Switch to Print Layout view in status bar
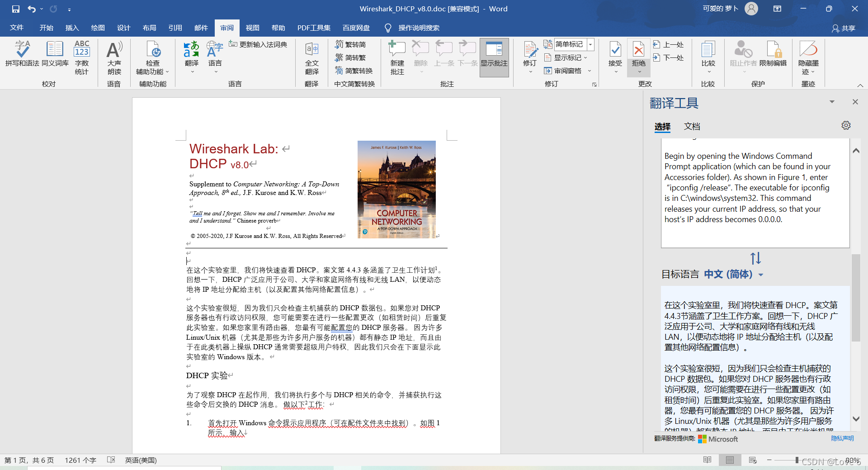This screenshot has height=470, width=868. (730, 460)
